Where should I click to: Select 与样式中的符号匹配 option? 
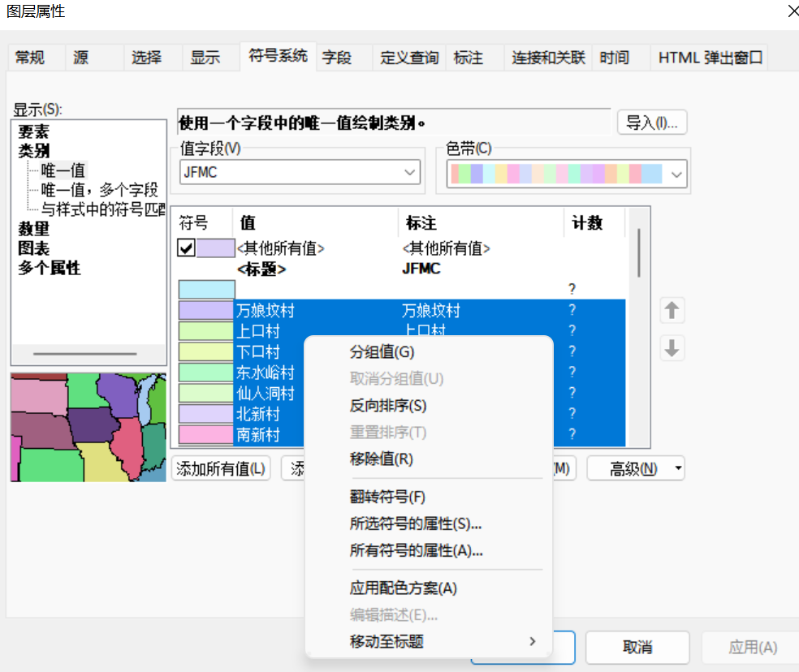click(103, 209)
